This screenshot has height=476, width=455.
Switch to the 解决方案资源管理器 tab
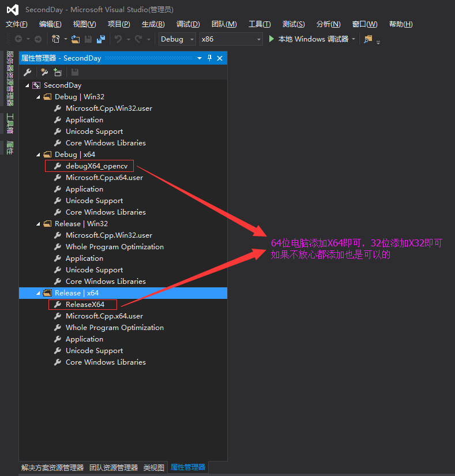tap(52, 467)
